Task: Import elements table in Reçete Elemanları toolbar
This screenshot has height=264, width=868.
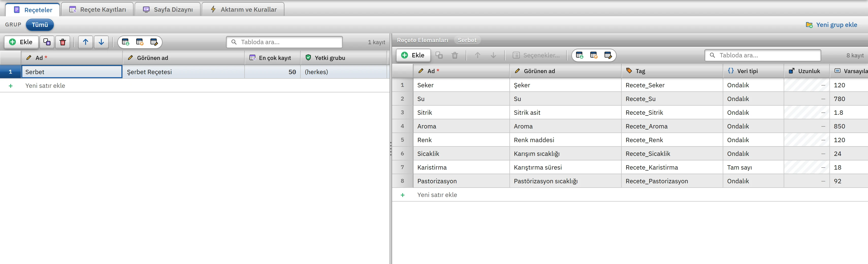Action: point(580,55)
